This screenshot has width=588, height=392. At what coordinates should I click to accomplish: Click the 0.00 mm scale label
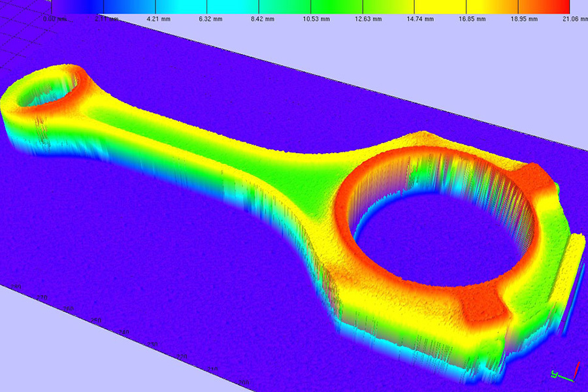coord(54,19)
